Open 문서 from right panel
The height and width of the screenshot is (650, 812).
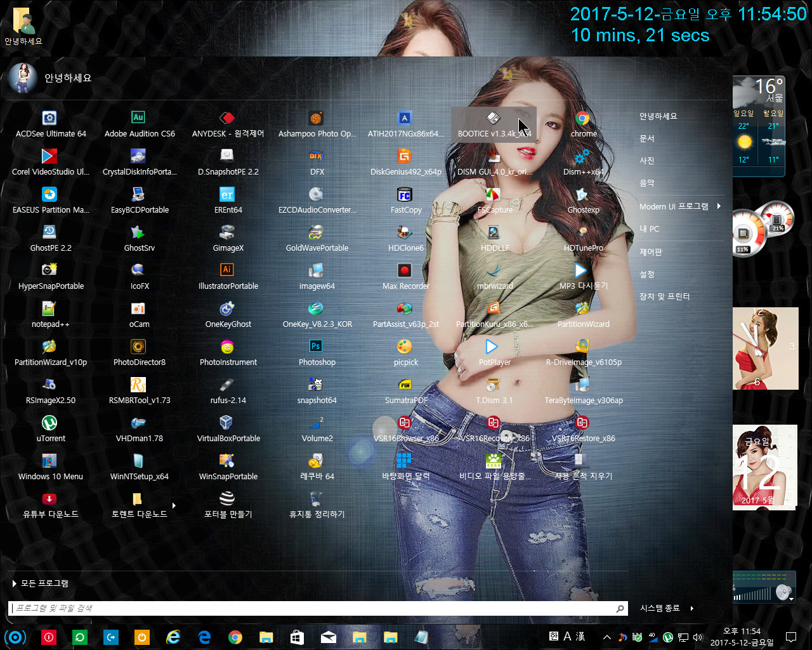pos(646,138)
